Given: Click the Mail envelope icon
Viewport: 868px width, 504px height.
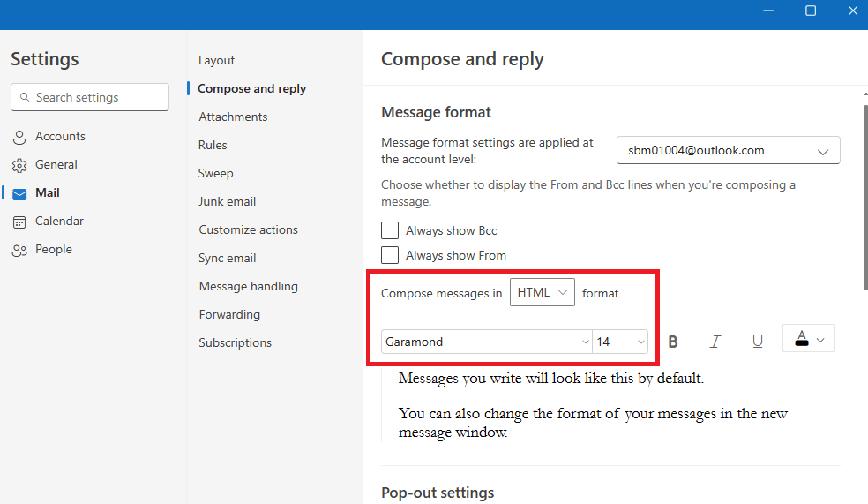Looking at the screenshot, I should click(x=19, y=193).
